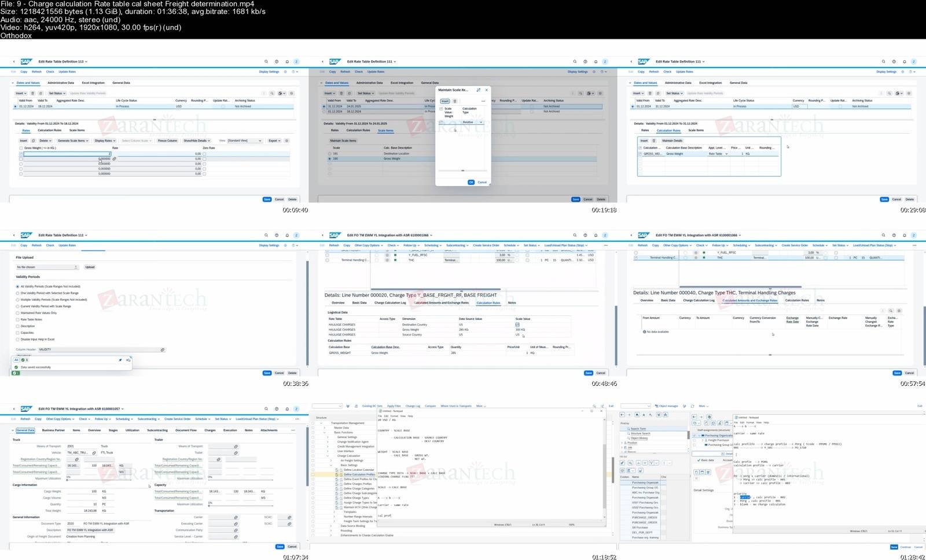Confirm OK in Maintain Scale Item dialog
Viewport: 926px width, 560px height.
[x=471, y=182]
